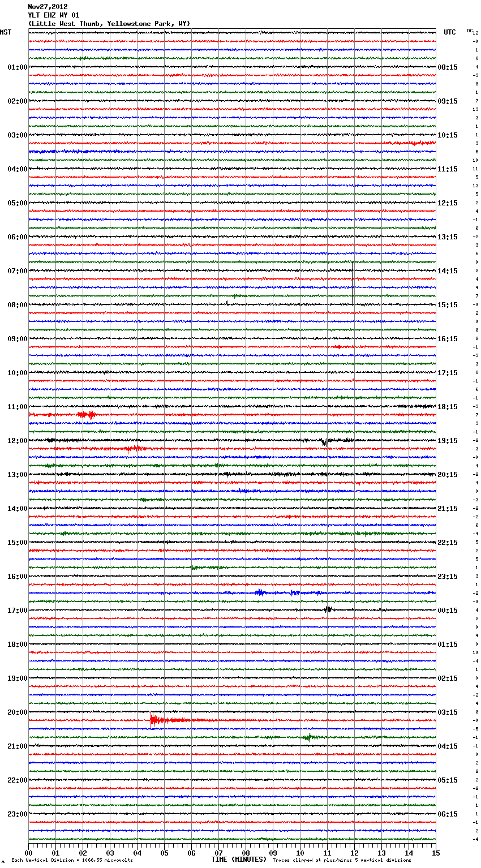Screen dimensions: 481x868
Task: Click the "UTC" column header
Action: click(450, 32)
